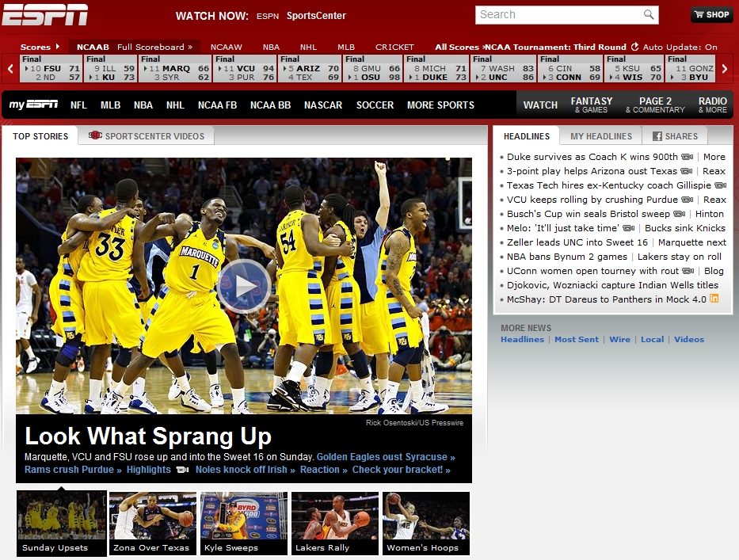Click video icon beside Busch's Cup win
Screen dimensions: 739x560
coord(679,214)
